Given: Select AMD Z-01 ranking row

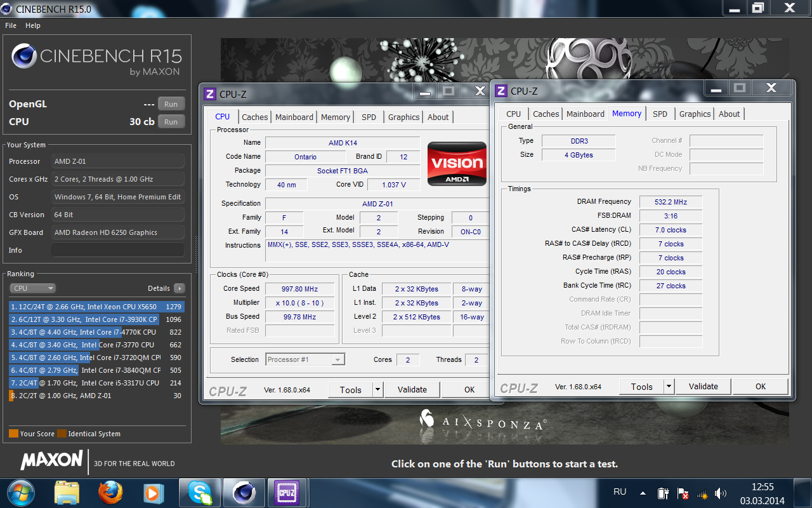Looking at the screenshot, I should click(96, 396).
